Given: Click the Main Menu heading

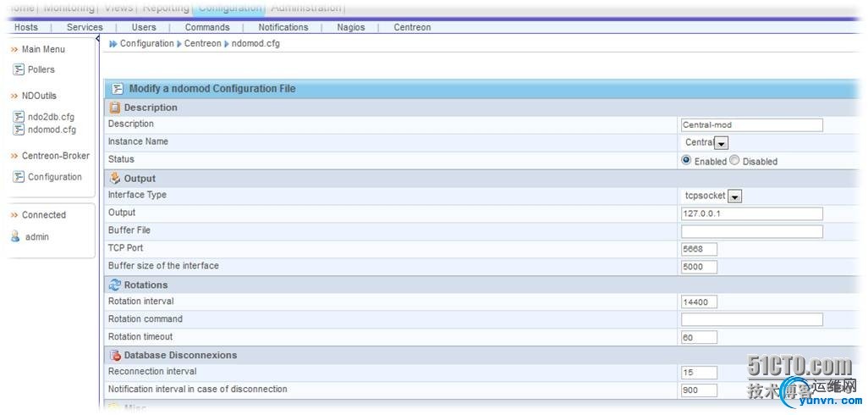Looking at the screenshot, I should point(43,49).
